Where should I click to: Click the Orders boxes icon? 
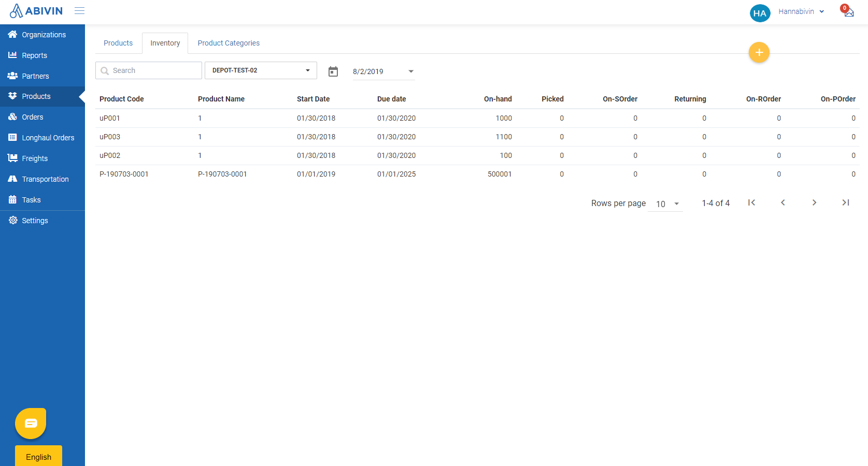(12, 117)
